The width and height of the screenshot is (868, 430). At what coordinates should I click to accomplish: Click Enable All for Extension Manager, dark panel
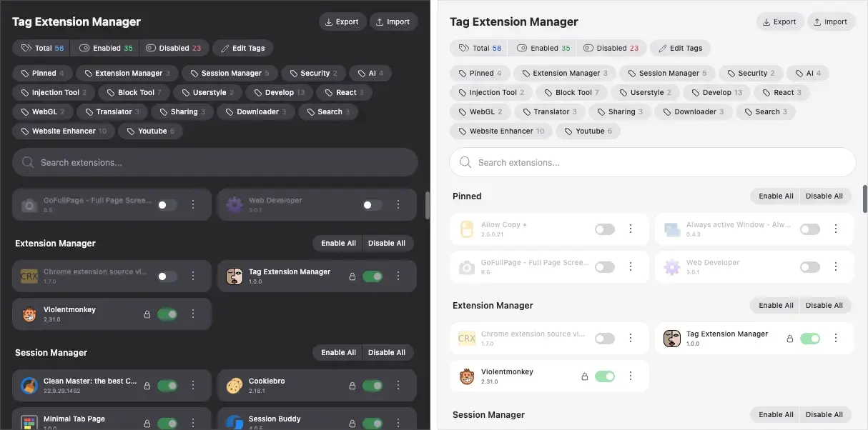click(338, 244)
